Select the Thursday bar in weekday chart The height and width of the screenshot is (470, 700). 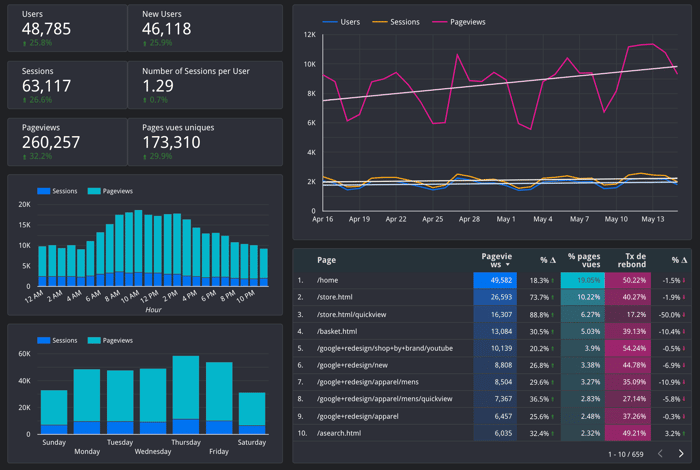coord(186,395)
